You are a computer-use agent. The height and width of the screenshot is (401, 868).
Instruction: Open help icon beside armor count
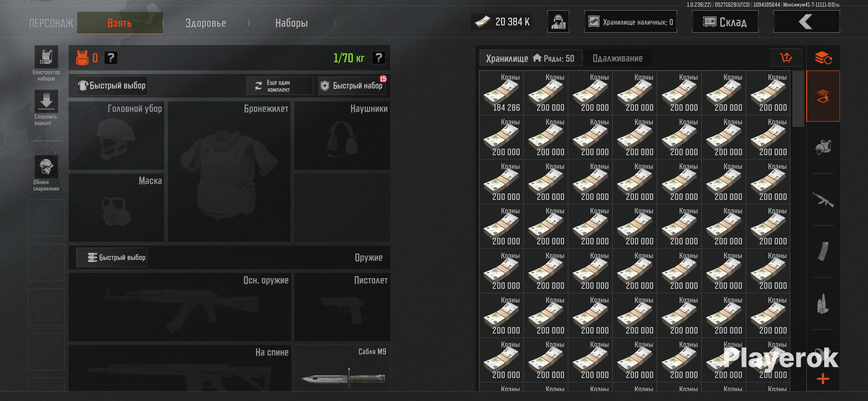(111, 58)
